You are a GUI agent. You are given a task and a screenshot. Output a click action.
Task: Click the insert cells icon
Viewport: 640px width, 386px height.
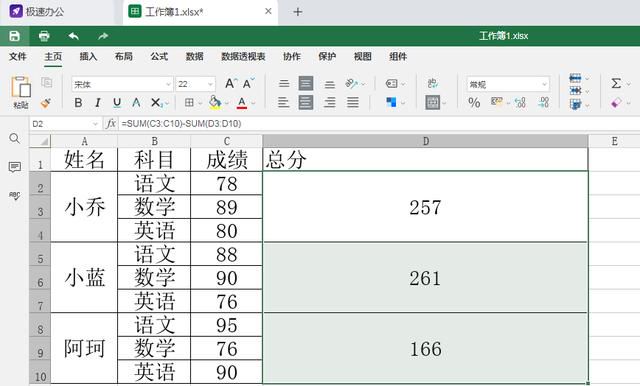pyautogui.click(x=575, y=78)
